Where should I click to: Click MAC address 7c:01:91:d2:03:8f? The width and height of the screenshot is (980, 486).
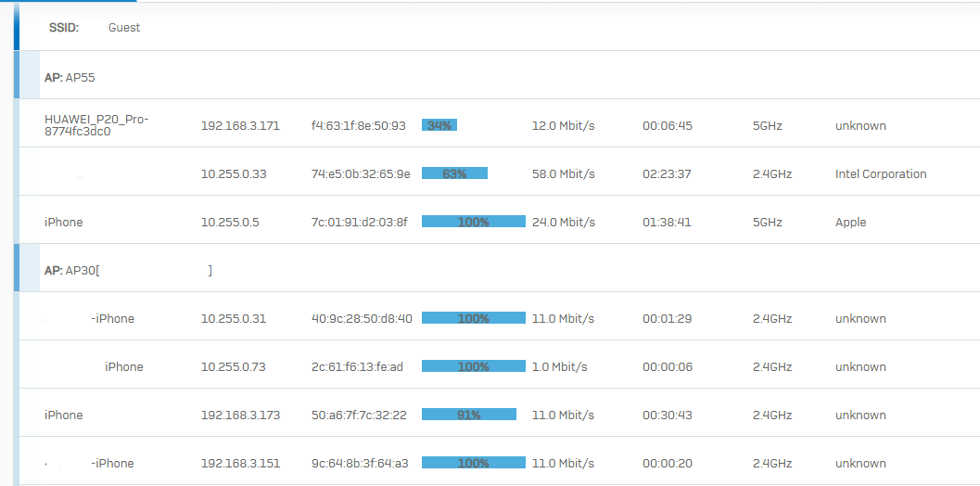tap(359, 223)
